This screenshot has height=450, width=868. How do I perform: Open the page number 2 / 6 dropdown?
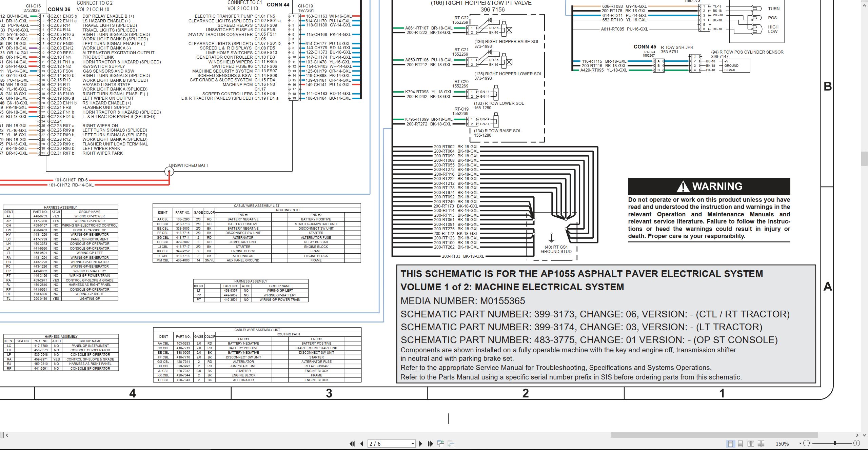[413, 444]
